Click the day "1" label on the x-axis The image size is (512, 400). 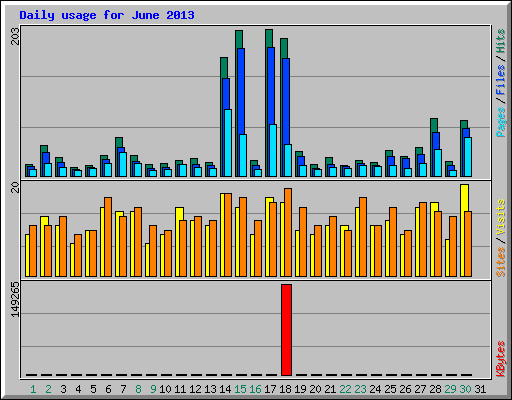pyautogui.click(x=33, y=389)
